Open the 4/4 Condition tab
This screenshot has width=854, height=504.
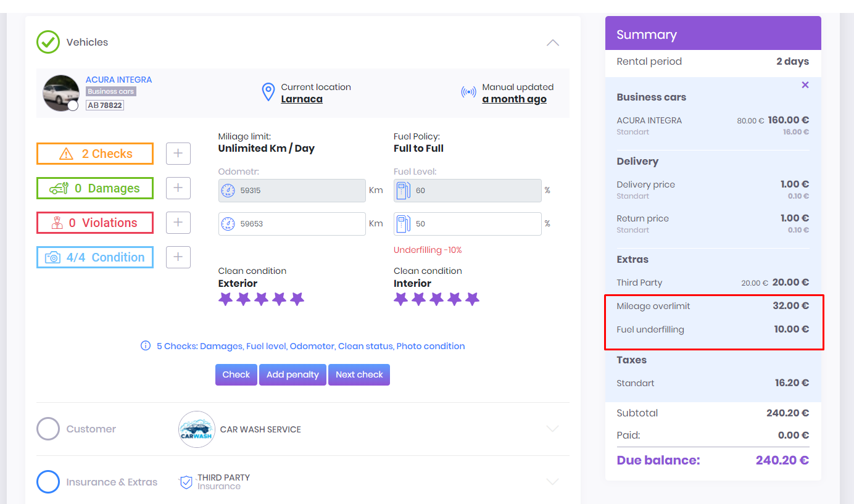click(x=95, y=257)
